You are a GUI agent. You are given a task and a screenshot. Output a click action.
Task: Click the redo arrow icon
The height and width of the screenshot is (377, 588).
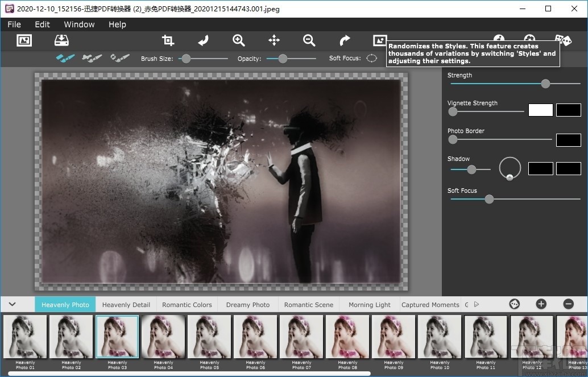tap(345, 40)
